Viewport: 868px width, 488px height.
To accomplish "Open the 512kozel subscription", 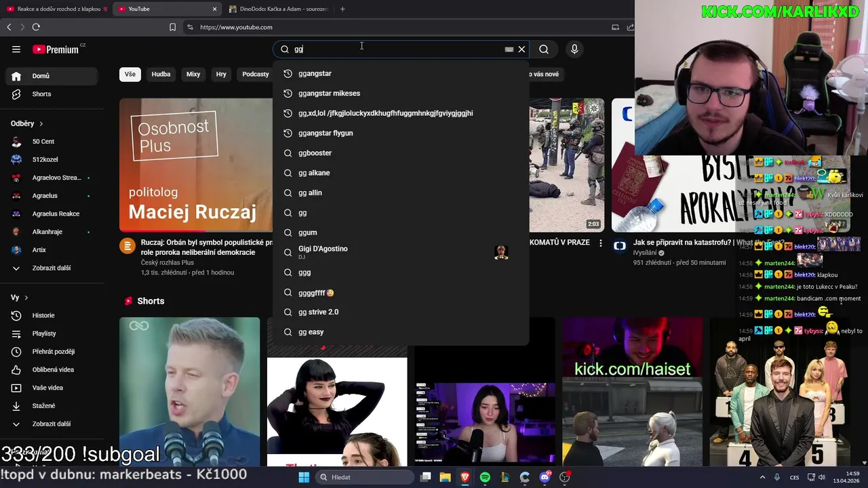I will pos(52,159).
